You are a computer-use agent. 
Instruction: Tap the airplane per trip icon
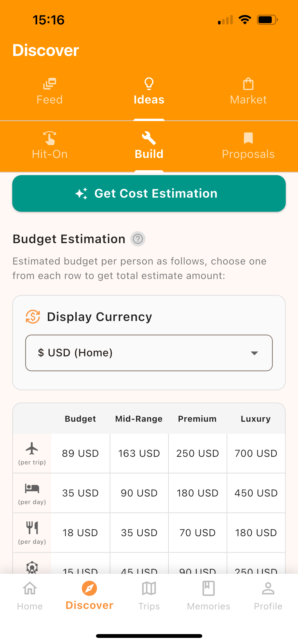click(32, 449)
